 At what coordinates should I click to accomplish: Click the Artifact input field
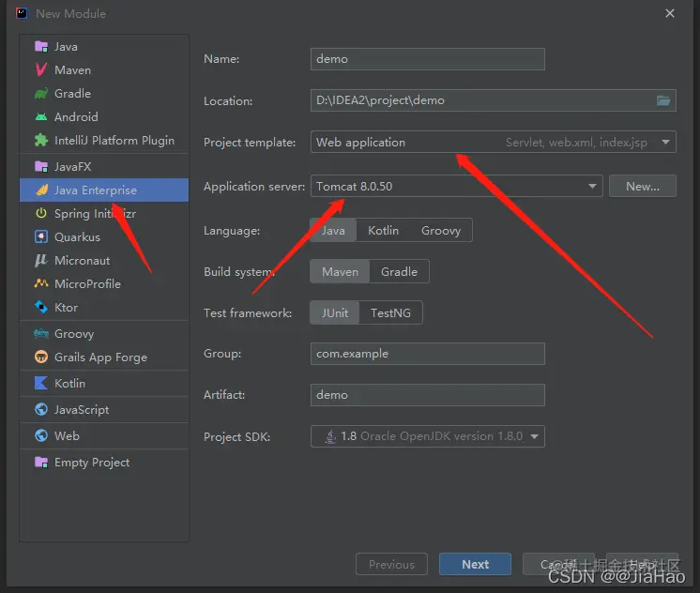coord(428,395)
